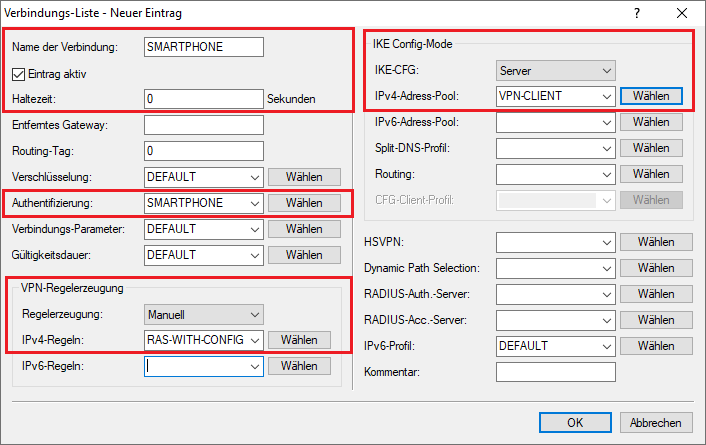
Task: Open the Authentifizierung dropdown list
Action: (x=203, y=203)
